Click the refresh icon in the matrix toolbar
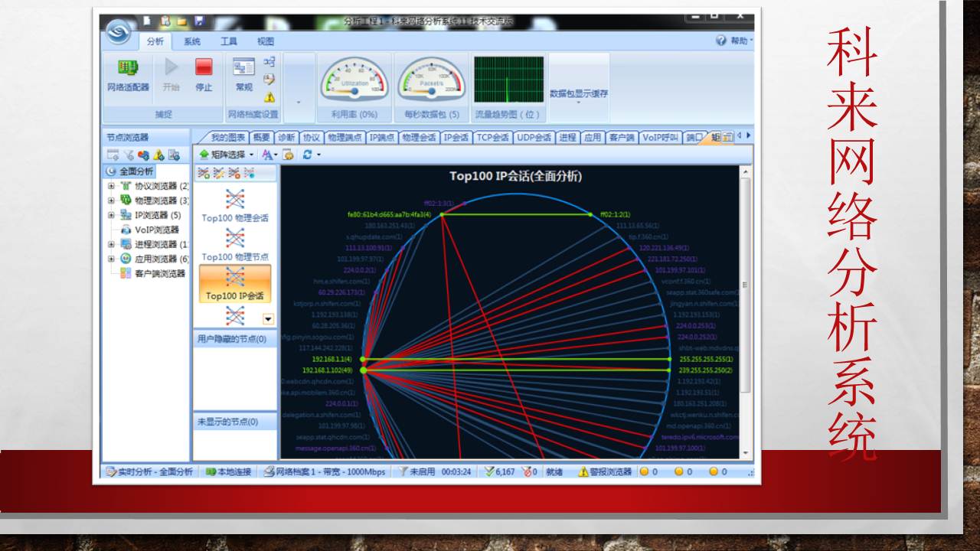The height and width of the screenshot is (551, 980). click(x=307, y=154)
